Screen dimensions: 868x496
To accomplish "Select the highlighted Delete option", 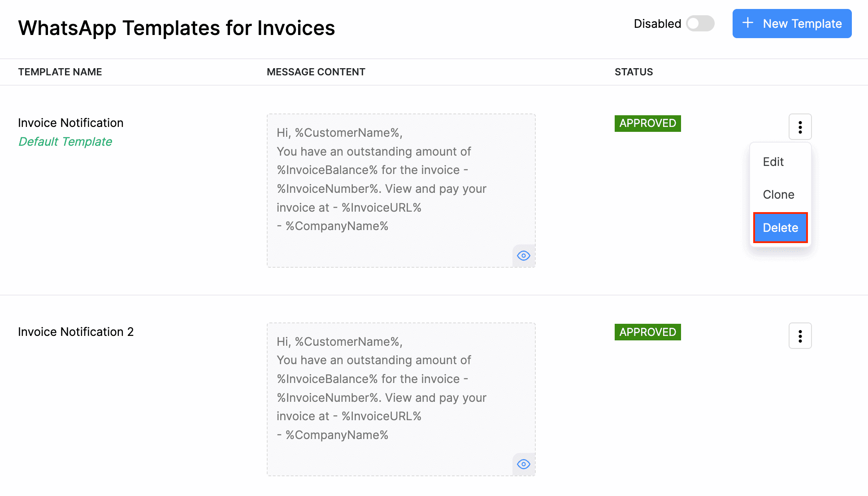I will click(x=780, y=228).
